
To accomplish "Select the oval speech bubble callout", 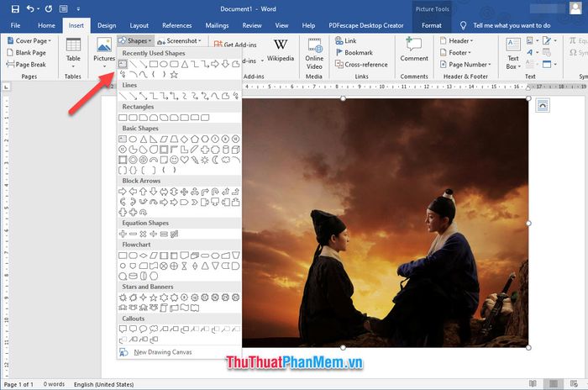I will pos(143,329).
